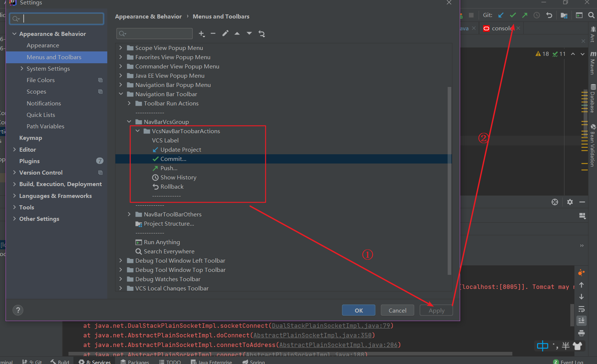Open AbstractPlainSocketImpl.java:350 stack trace link
Screen dimensions: 597x364
(x=313, y=335)
